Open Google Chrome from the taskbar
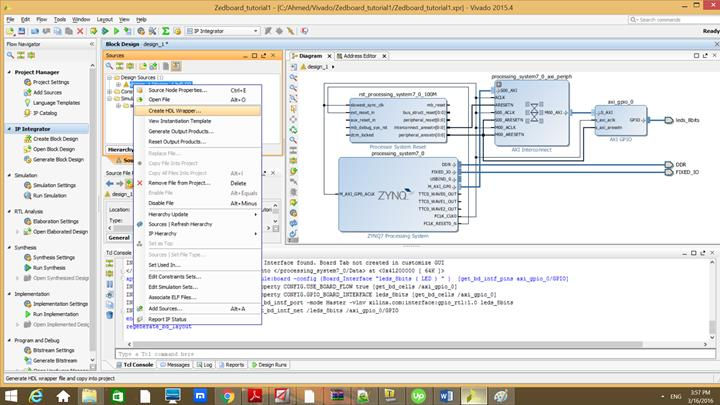Image resolution: width=720 pixels, height=405 pixels. tap(227, 395)
